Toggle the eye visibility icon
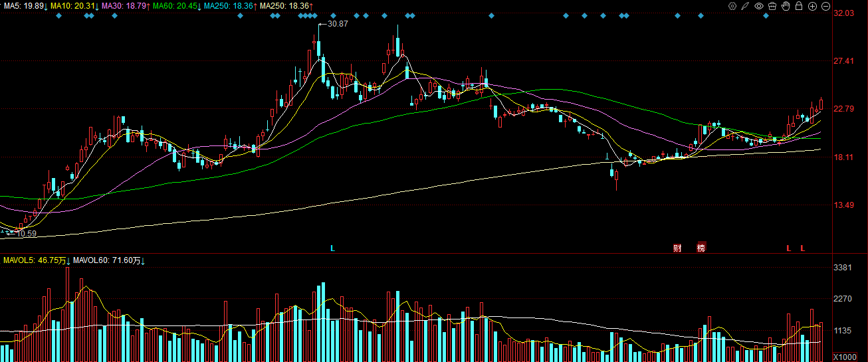 759,6
